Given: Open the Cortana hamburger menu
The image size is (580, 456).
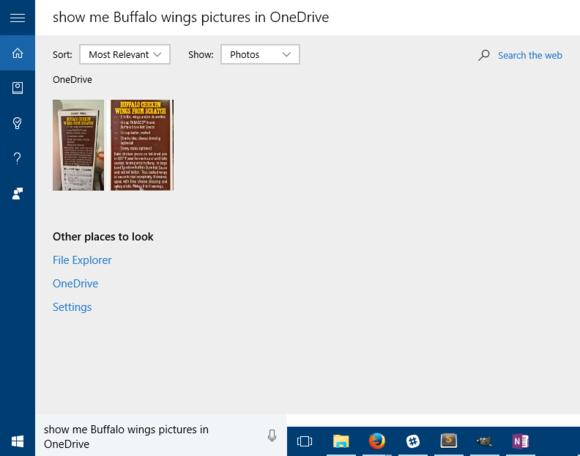Looking at the screenshot, I should coord(17,17).
